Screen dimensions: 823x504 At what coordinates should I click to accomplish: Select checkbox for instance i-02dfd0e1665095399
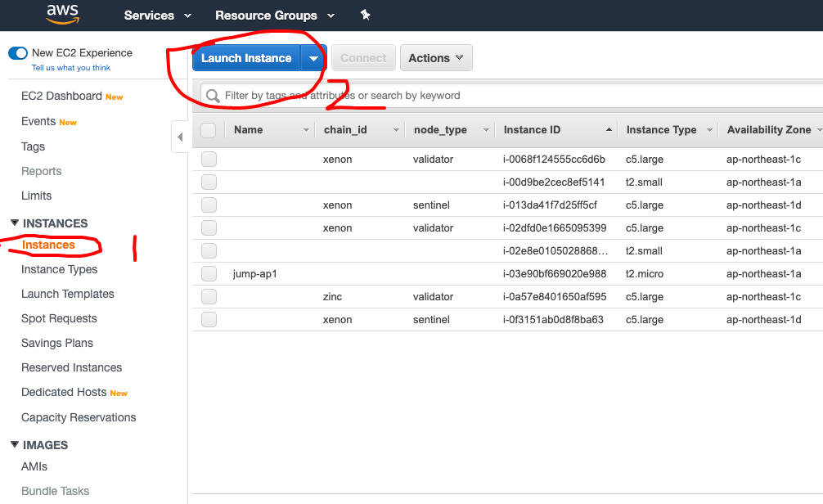point(209,227)
